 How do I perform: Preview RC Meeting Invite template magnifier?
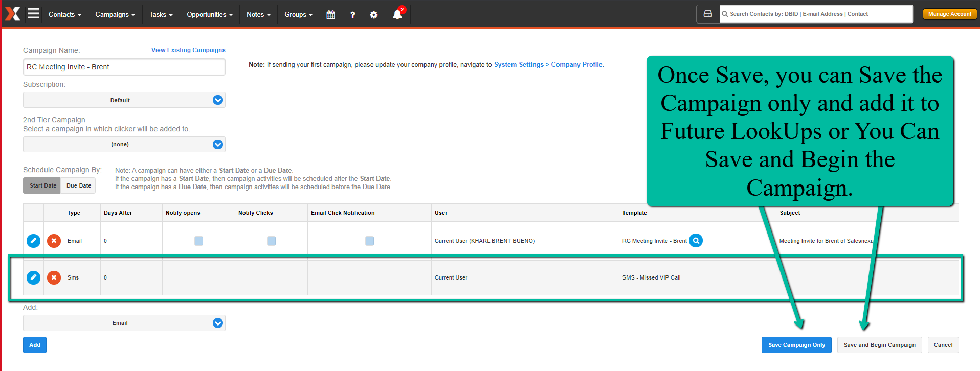(x=696, y=240)
